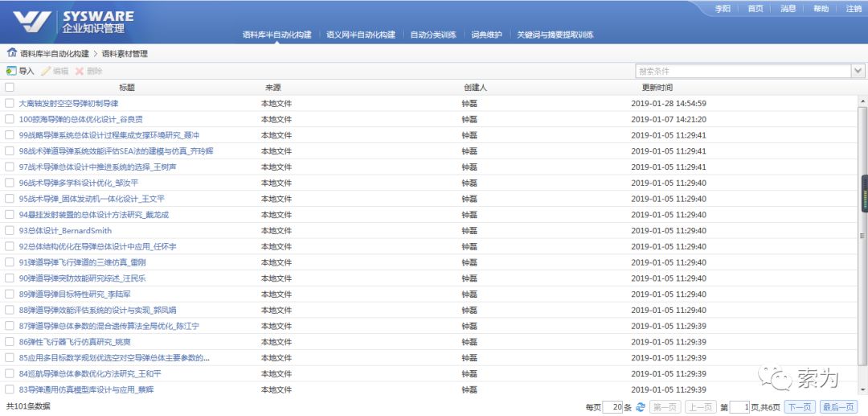
Task: Click the scrollbar up arrow
Action: [x=862, y=101]
